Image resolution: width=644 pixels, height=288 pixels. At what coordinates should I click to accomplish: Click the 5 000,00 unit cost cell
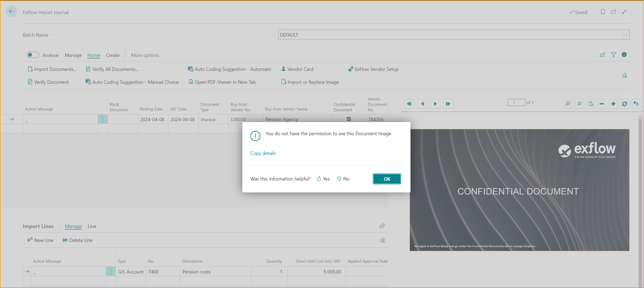[317, 272]
